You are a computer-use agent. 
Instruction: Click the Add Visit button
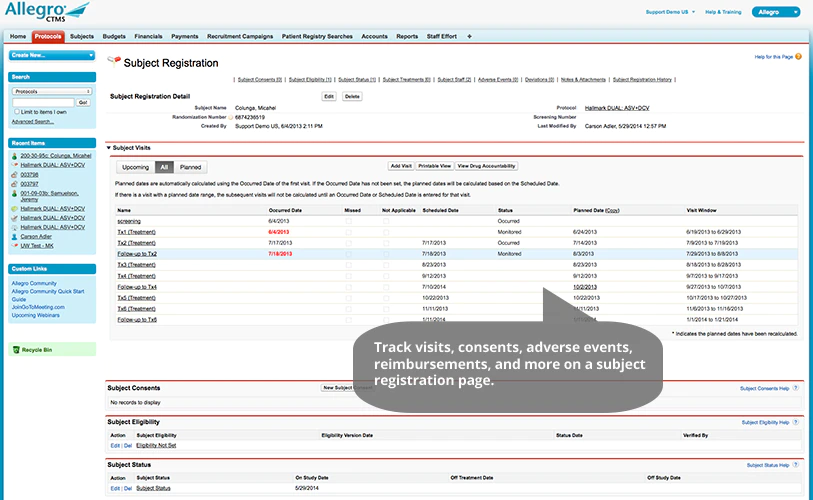pos(401,166)
